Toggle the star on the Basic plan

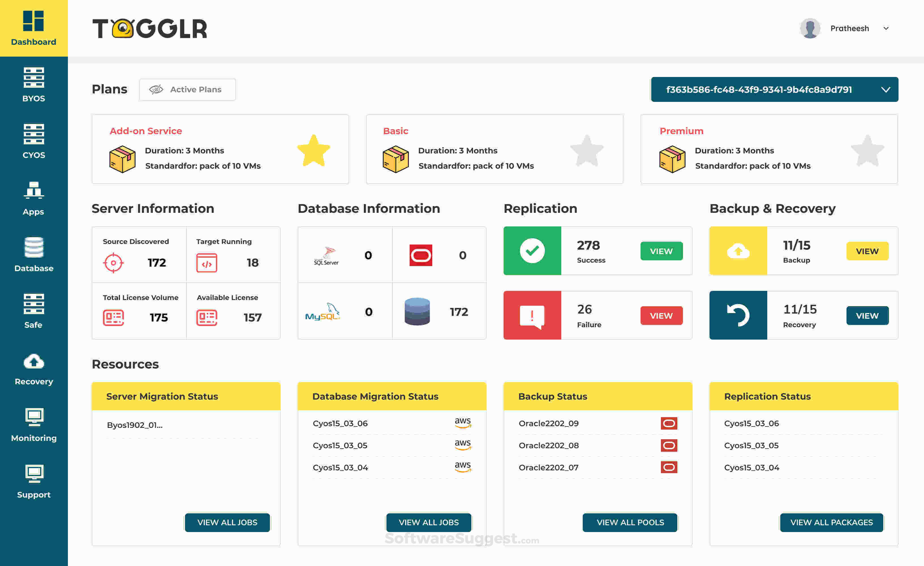click(588, 151)
